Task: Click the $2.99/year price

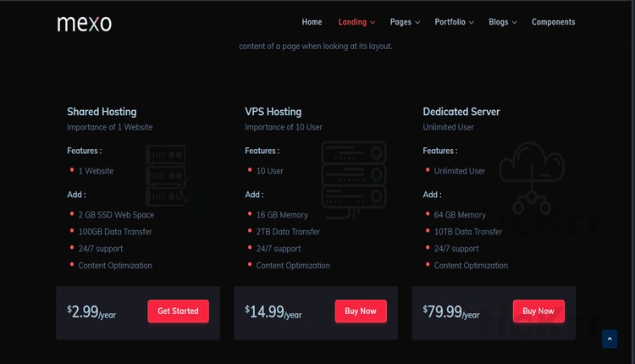Action: point(91,312)
